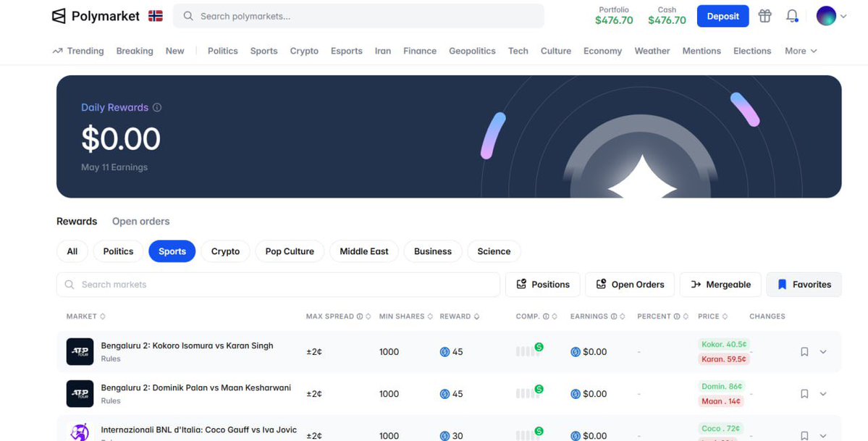Open the Politics nav category
The image size is (868, 441).
point(222,51)
